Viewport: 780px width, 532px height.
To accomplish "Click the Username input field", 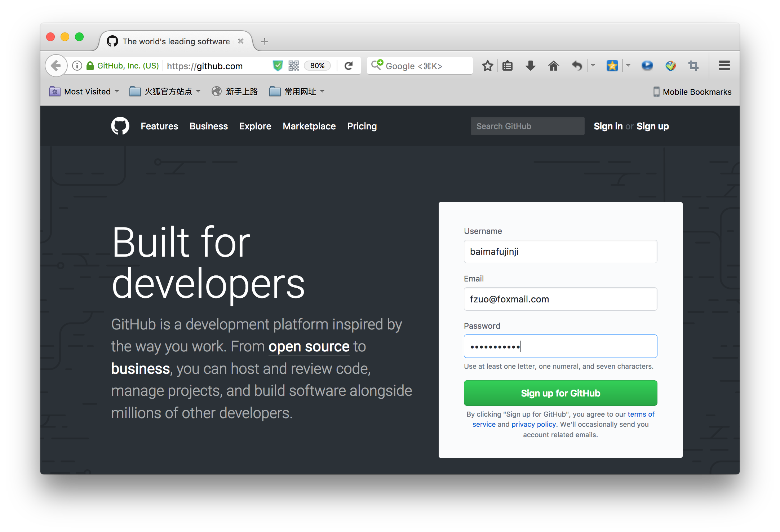I will [561, 251].
